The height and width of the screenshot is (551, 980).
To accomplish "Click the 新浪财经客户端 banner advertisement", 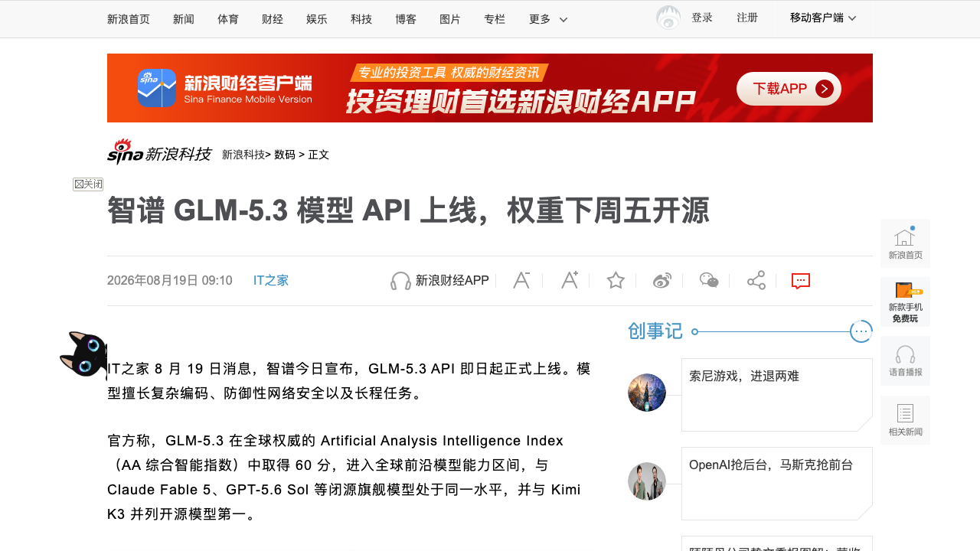I will click(490, 88).
